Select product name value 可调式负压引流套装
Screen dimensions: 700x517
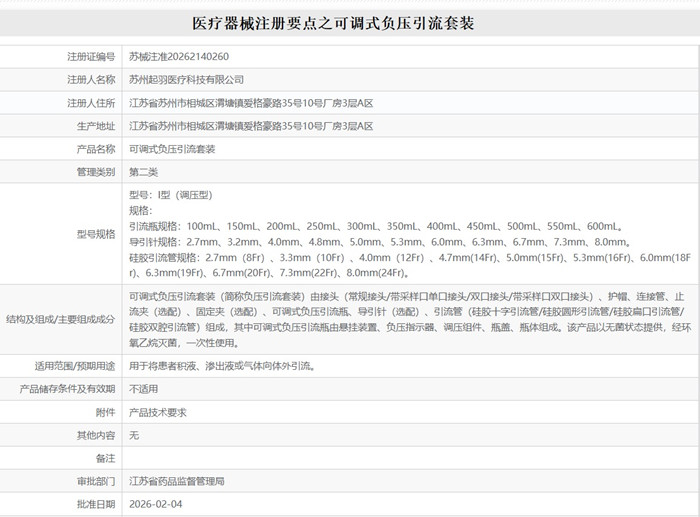pos(172,149)
